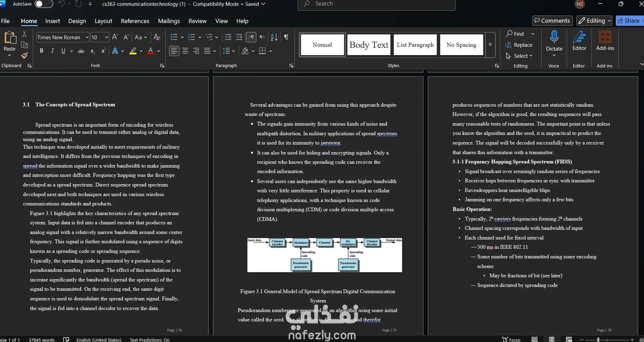This screenshot has width=644, height=342.
Task: Click the Cut scissors icon
Action: tap(24, 34)
